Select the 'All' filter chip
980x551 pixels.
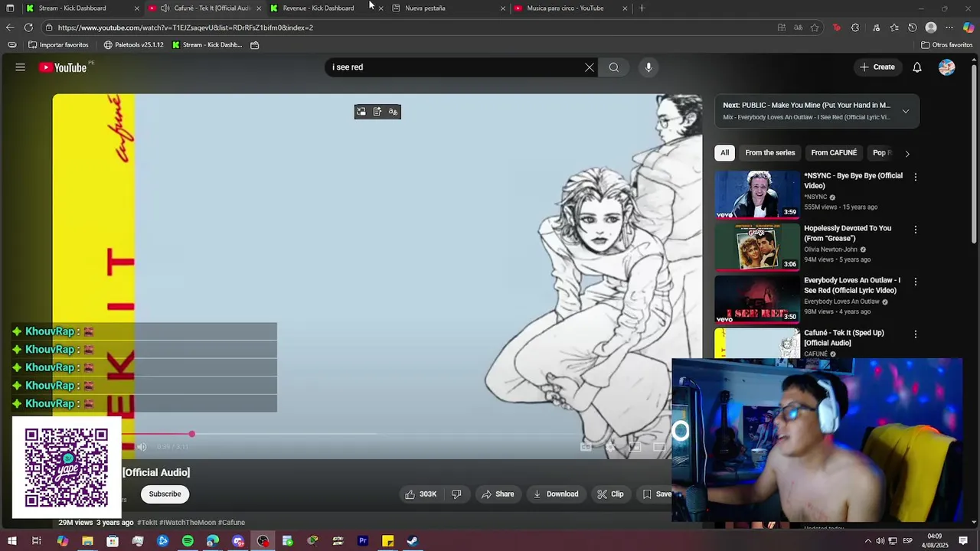point(724,153)
